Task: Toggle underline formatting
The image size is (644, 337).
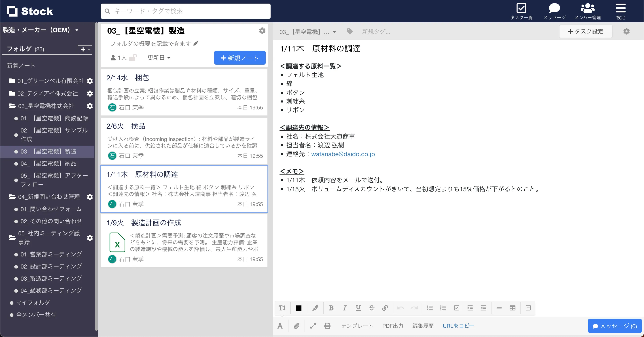Action: point(358,308)
